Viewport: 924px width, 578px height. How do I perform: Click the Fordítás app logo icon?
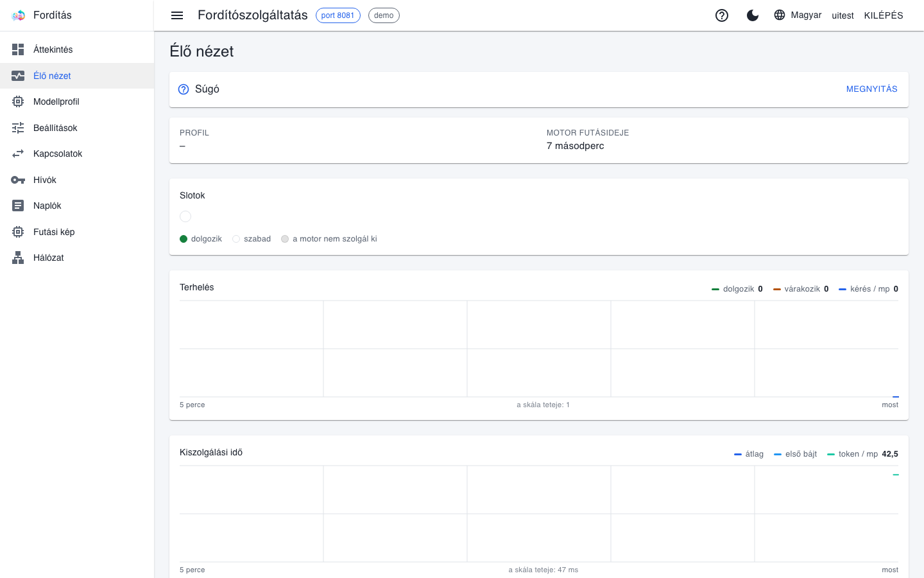[18, 15]
